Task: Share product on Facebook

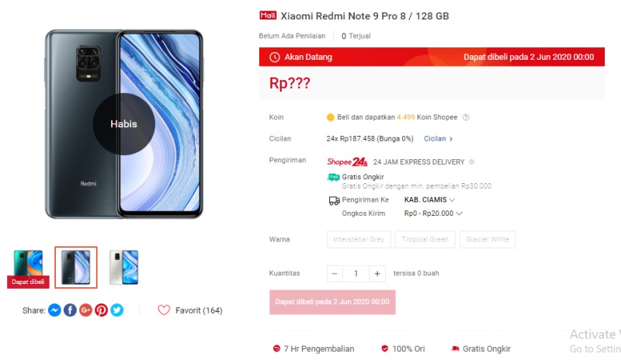Action: (70, 310)
